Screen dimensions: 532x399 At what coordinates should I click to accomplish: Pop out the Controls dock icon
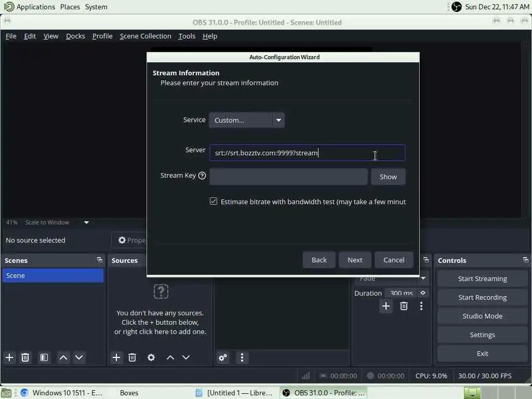(x=525, y=260)
